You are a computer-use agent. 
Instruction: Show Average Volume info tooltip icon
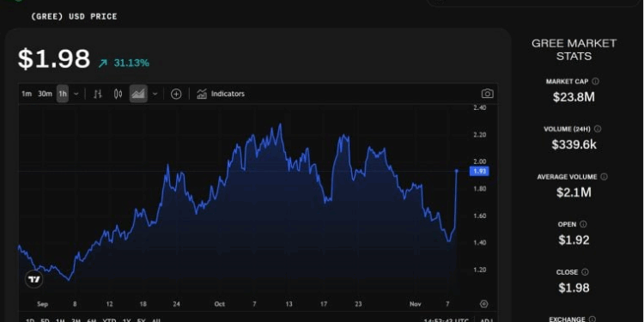(604, 177)
